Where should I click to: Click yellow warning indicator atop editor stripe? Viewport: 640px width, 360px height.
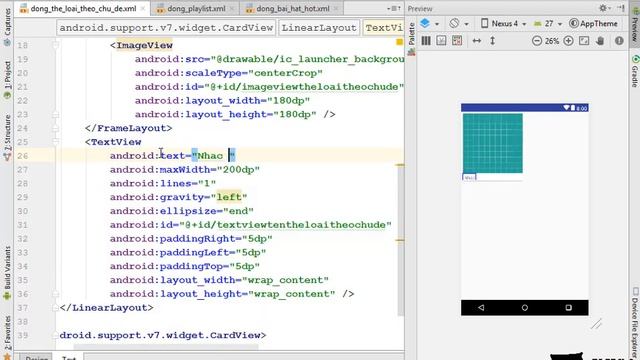[x=400, y=42]
